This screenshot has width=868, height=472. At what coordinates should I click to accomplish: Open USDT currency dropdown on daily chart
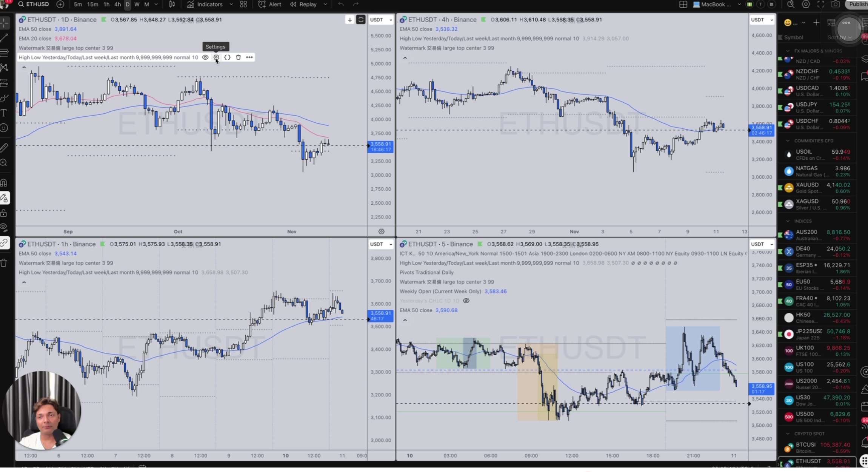pos(381,20)
